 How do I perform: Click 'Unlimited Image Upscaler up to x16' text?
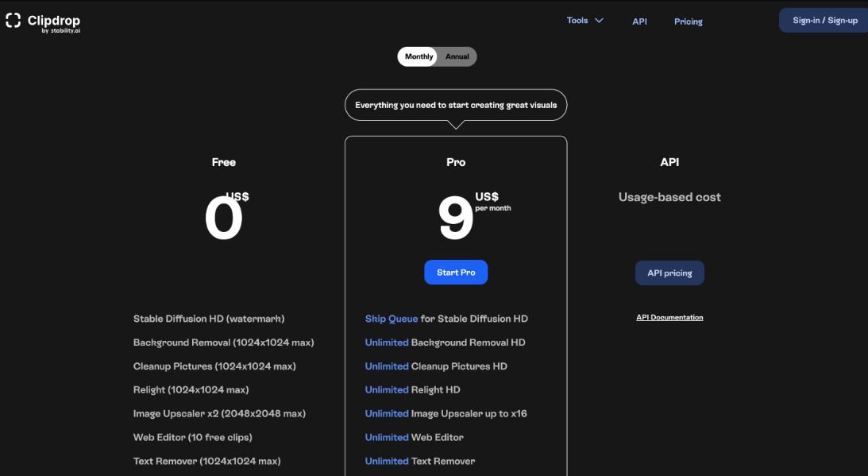point(446,414)
